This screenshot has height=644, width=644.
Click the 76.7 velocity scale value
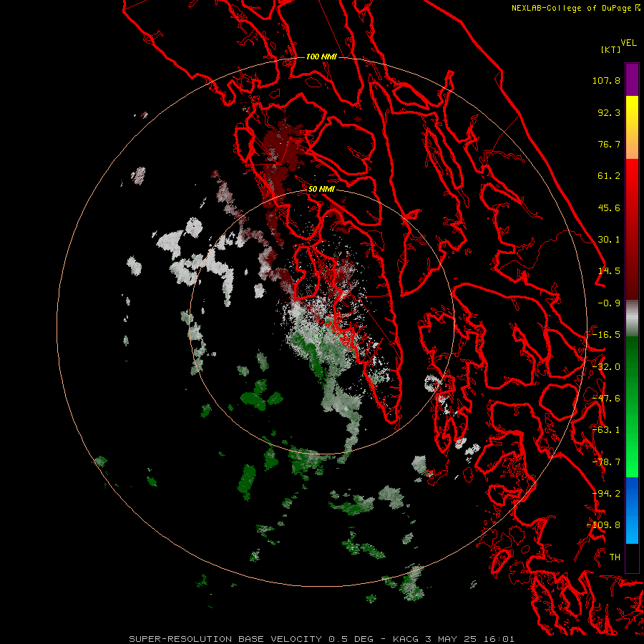point(609,144)
